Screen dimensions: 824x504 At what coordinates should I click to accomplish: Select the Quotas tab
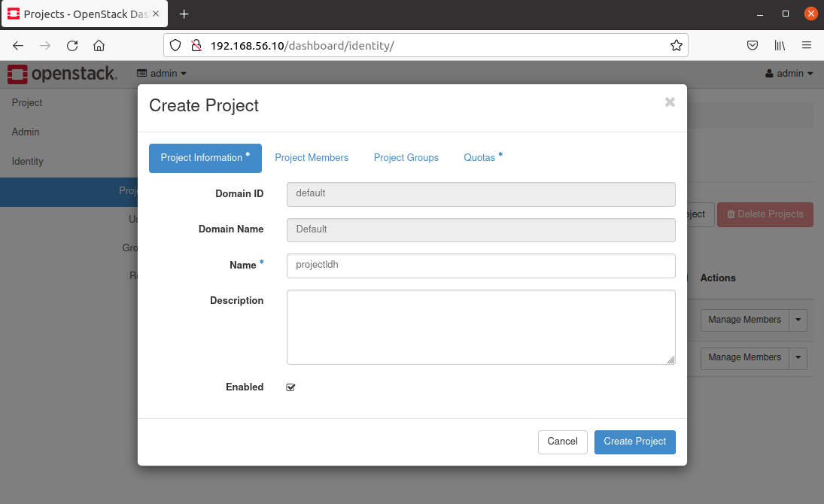(x=483, y=158)
